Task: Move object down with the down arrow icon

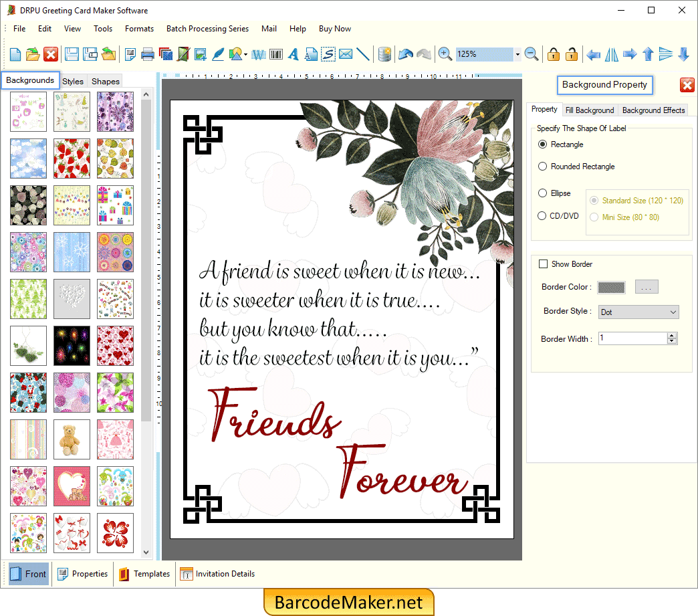Action: (684, 54)
